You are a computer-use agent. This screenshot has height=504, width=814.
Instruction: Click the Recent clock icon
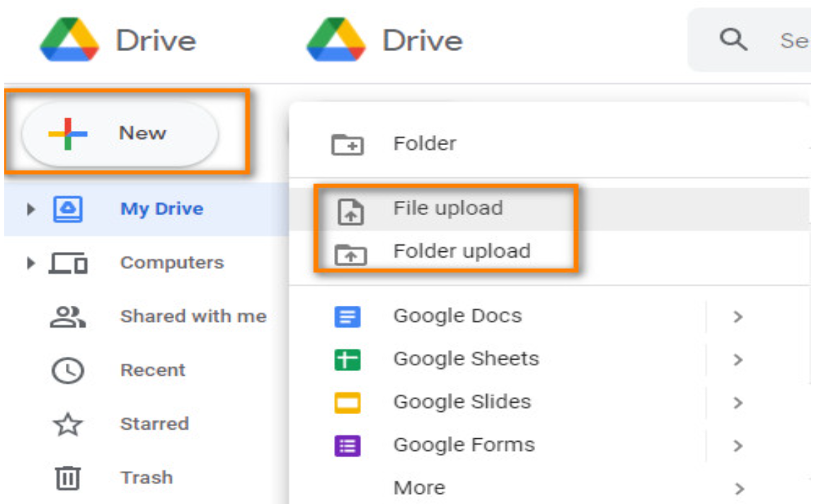point(67,371)
